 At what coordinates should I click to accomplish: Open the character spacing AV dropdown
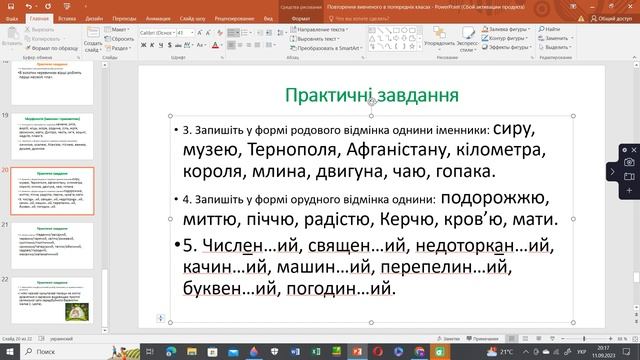click(x=188, y=45)
